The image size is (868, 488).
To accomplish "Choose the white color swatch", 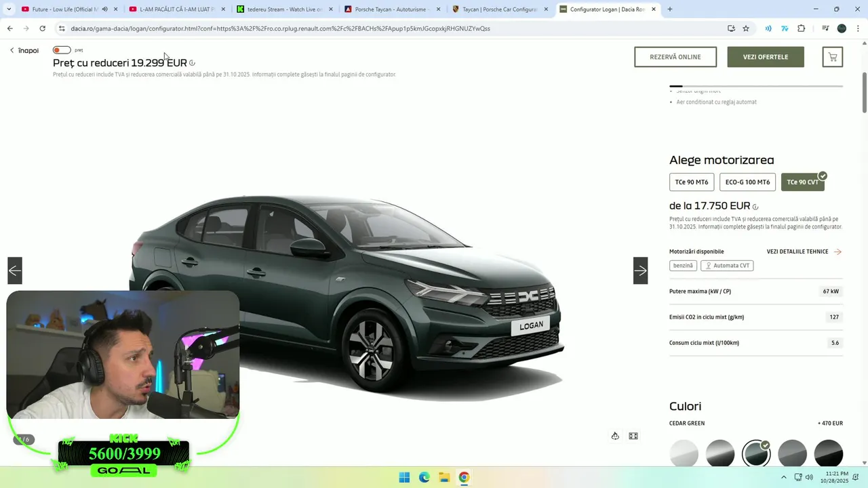I will (x=684, y=453).
